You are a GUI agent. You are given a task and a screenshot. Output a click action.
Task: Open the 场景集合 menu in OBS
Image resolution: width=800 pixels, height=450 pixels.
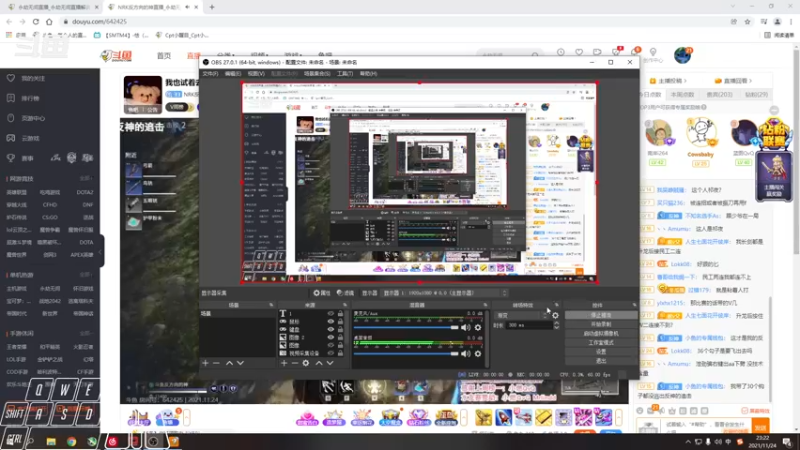(x=317, y=73)
